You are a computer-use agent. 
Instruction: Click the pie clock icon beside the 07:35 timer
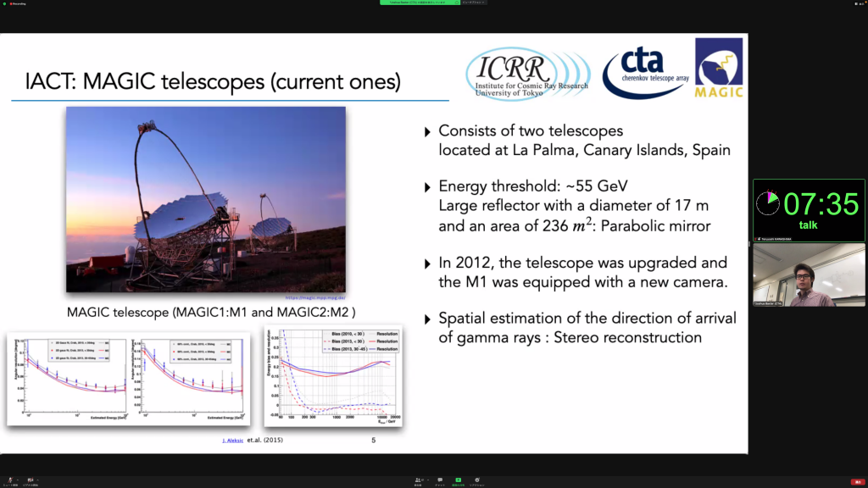tap(768, 203)
